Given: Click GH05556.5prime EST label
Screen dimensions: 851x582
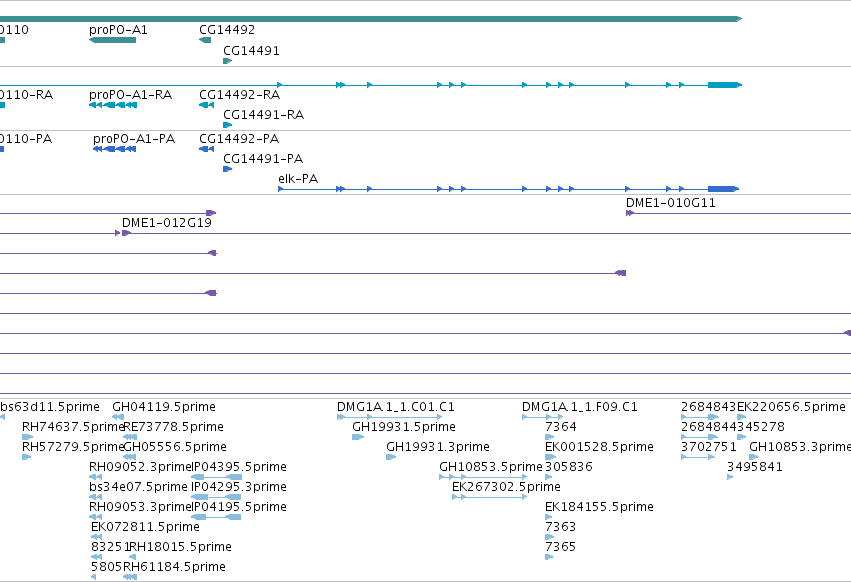Looking at the screenshot, I should pos(175,447).
